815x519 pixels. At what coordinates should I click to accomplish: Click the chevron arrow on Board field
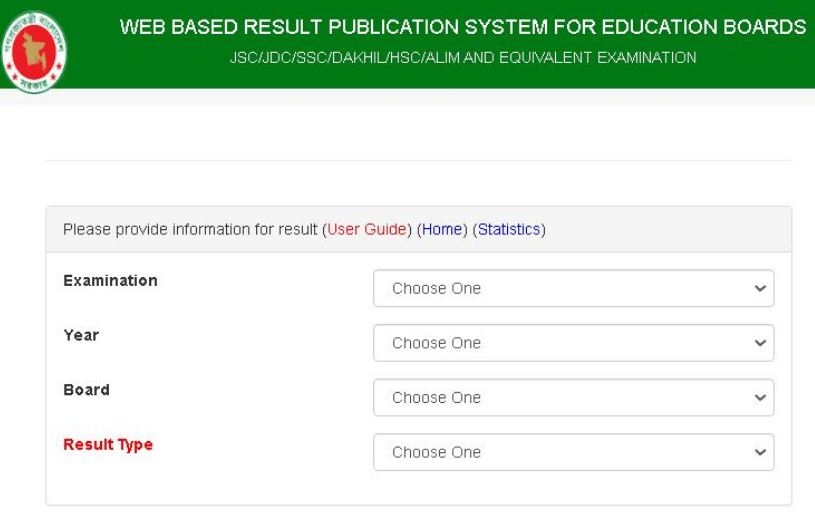point(759,397)
